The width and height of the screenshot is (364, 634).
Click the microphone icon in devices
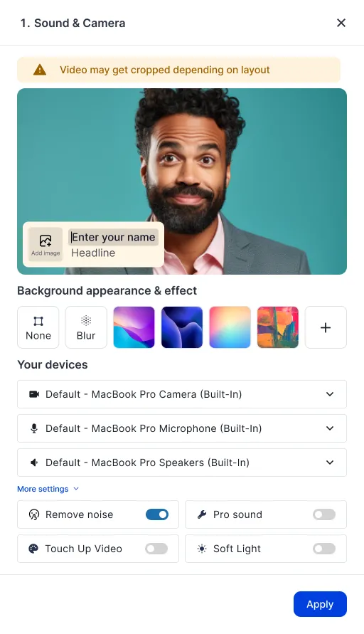(x=34, y=428)
